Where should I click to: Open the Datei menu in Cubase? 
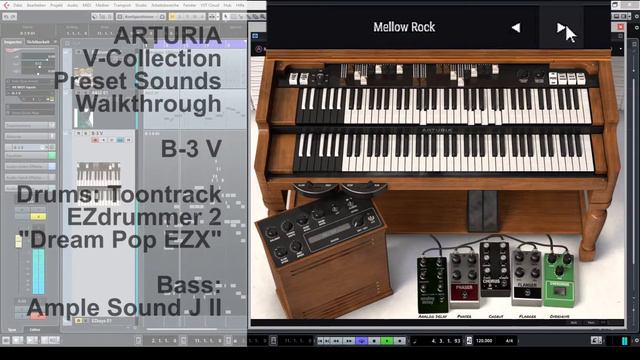tap(18, 5)
